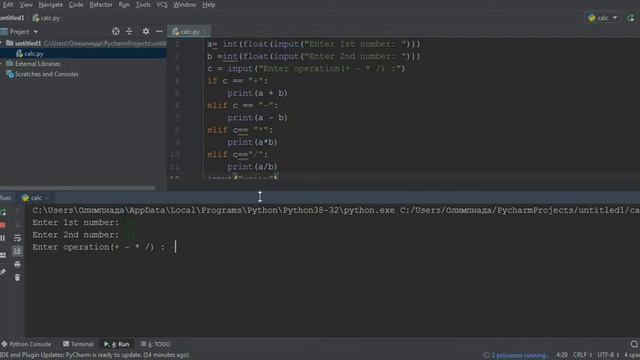Run calc using top-right green run icon
Image resolution: width=640 pixels, height=360 pixels.
(631, 18)
